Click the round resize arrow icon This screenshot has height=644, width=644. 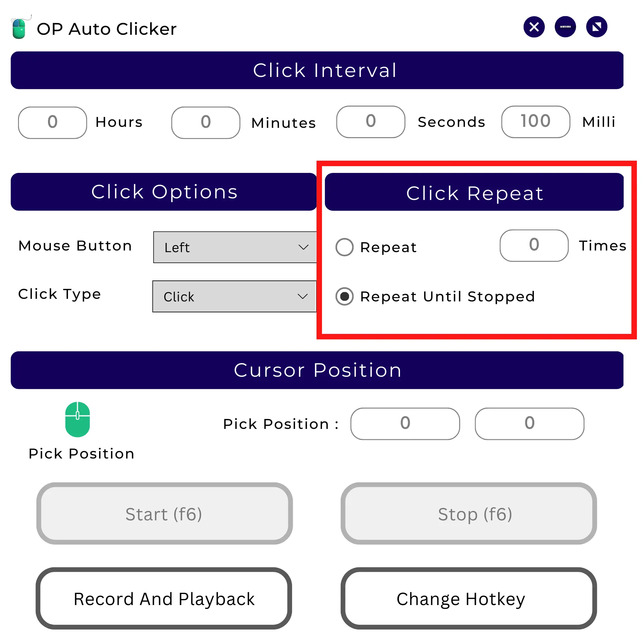pyautogui.click(x=596, y=27)
